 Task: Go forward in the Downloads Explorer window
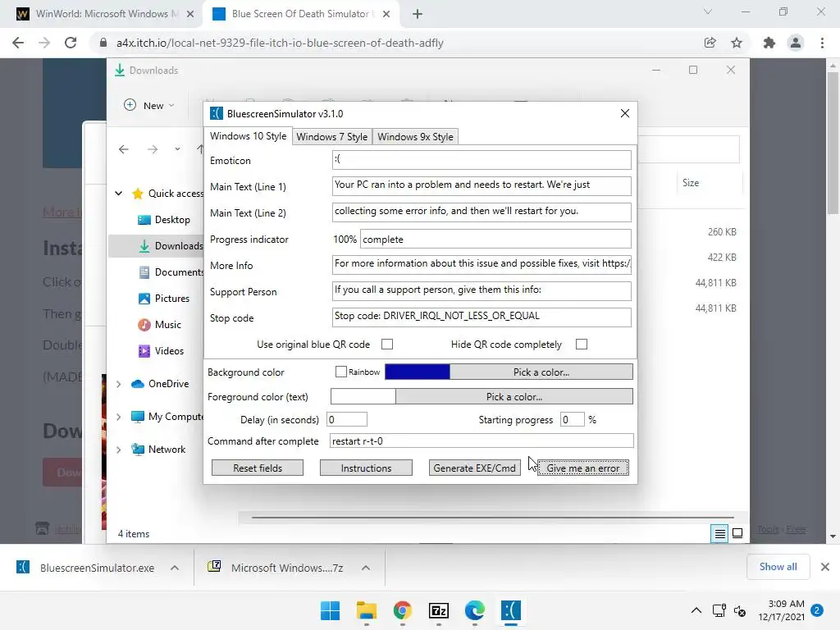point(153,149)
